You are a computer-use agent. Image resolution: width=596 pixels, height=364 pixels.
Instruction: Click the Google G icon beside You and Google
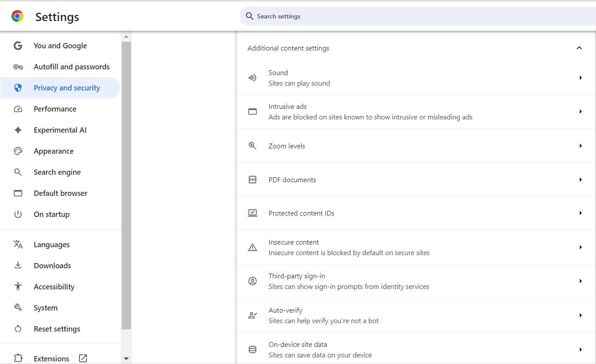(18, 46)
